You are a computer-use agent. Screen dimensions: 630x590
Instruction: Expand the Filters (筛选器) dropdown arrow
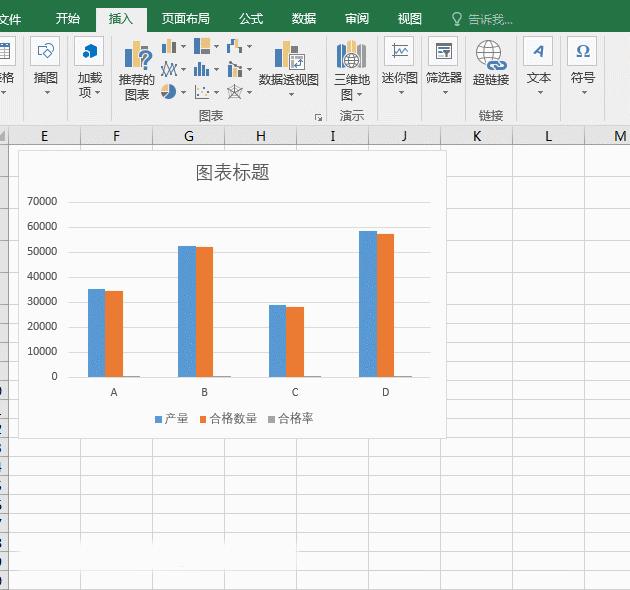(x=445, y=93)
